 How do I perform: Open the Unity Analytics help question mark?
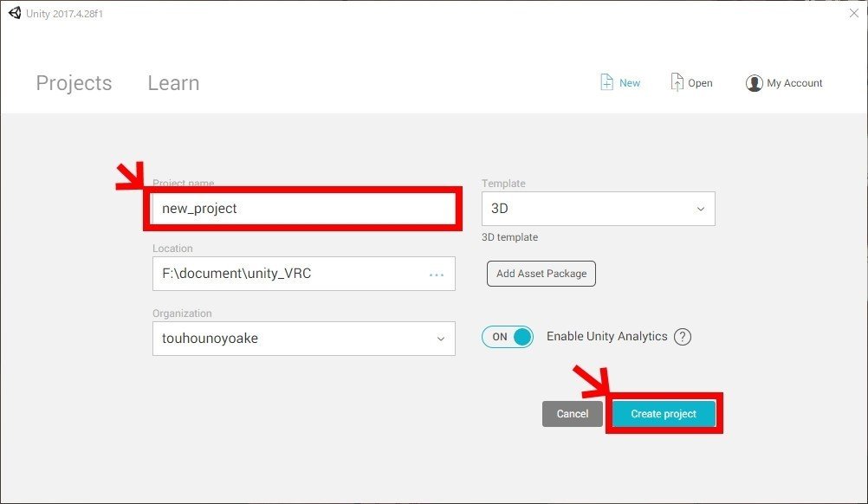pyautogui.click(x=683, y=336)
